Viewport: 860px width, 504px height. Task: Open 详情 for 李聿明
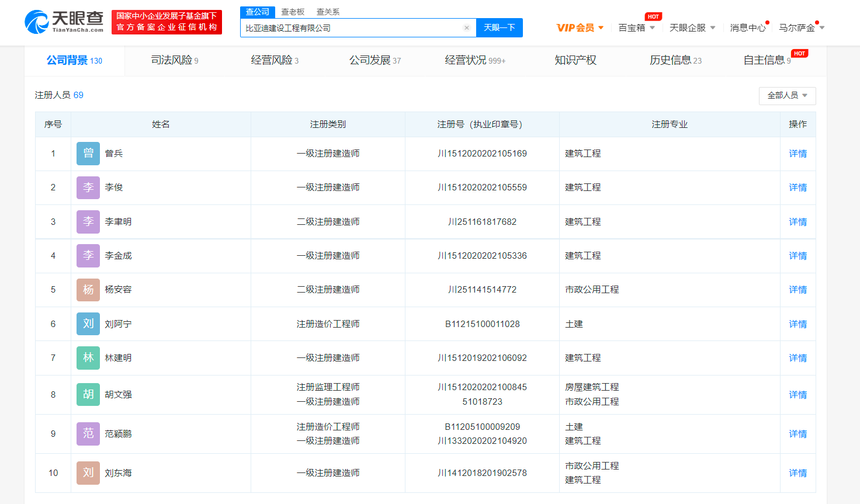[797, 222]
